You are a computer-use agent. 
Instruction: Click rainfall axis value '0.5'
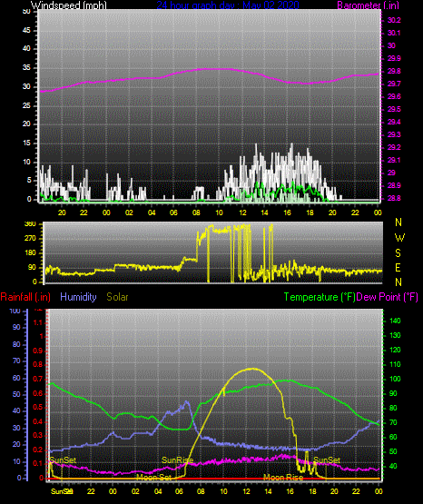38,407
